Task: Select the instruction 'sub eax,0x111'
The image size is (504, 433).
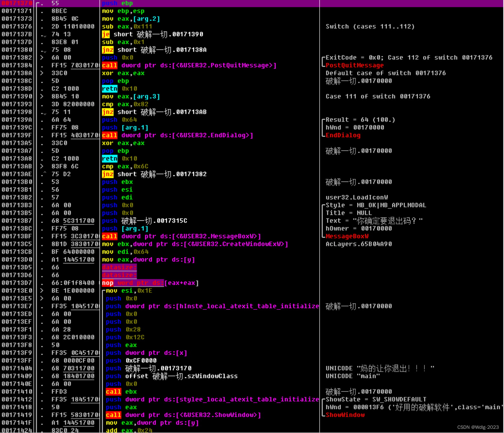Action: (x=127, y=27)
